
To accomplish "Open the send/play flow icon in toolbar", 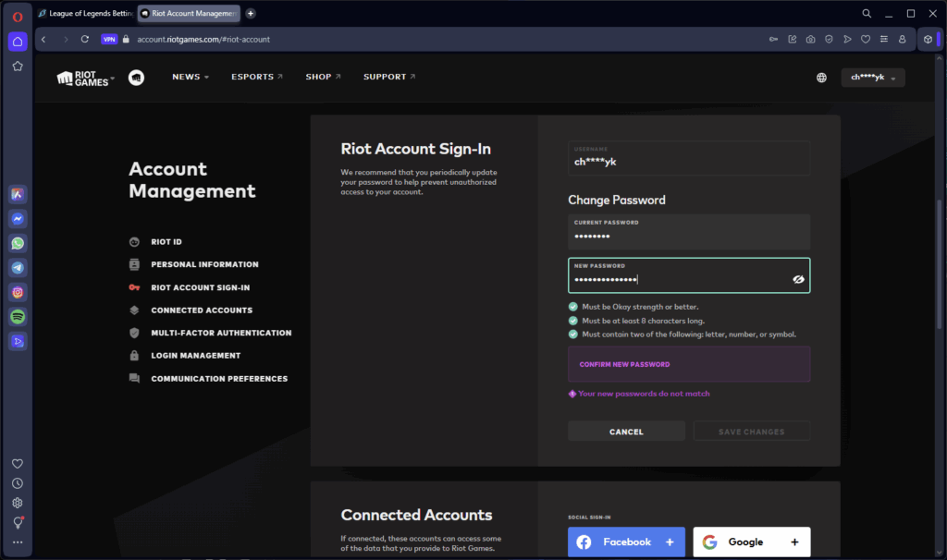I will pyautogui.click(x=847, y=39).
